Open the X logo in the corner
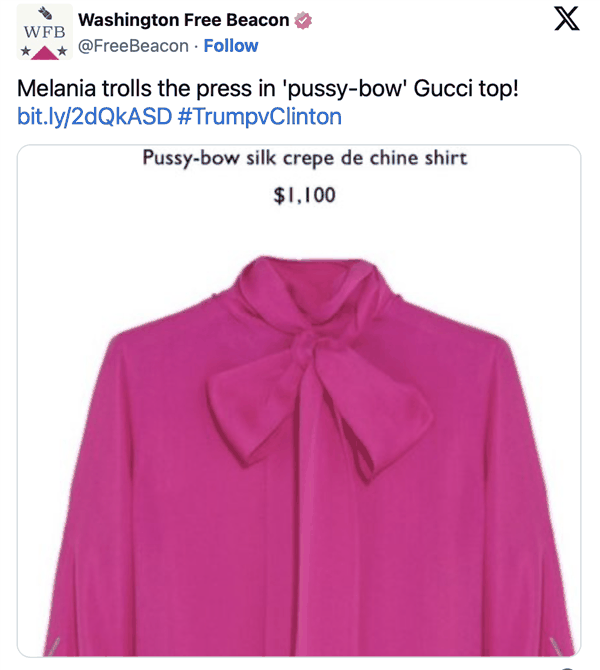600x670 pixels. click(x=566, y=21)
